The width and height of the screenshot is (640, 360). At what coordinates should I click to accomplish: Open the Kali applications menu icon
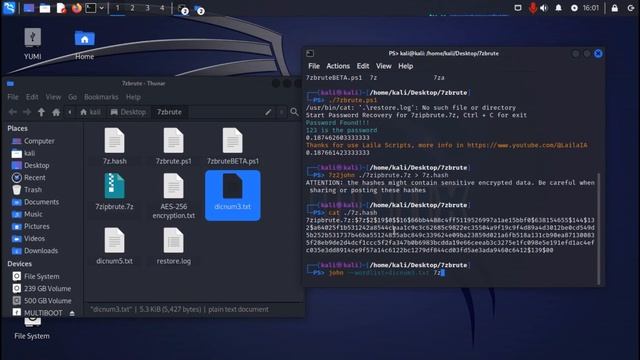(x=9, y=8)
